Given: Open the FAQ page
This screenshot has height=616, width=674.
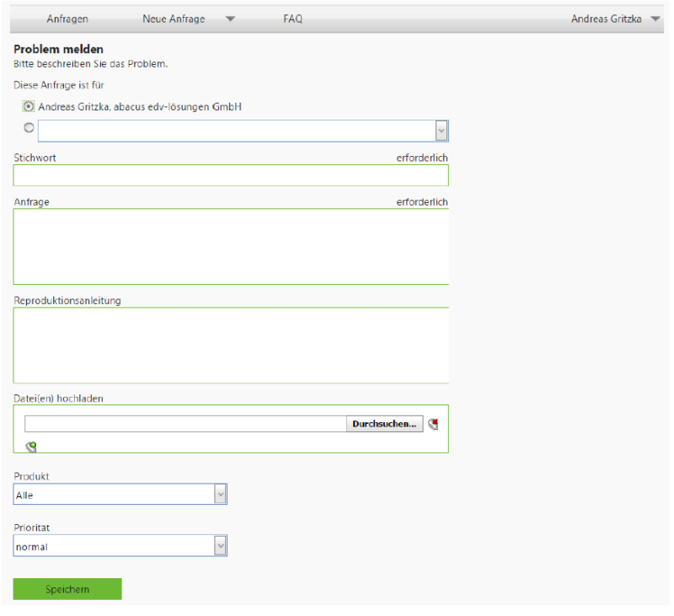Looking at the screenshot, I should (292, 19).
